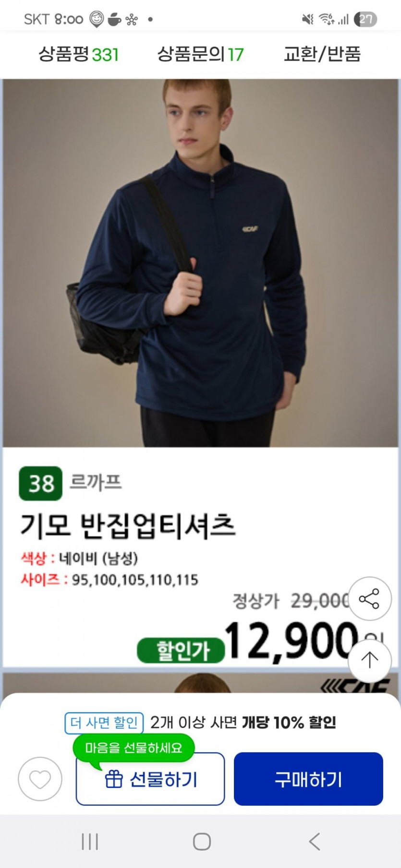Toggle the heart wishlist button
401x868 pixels.
point(40,779)
